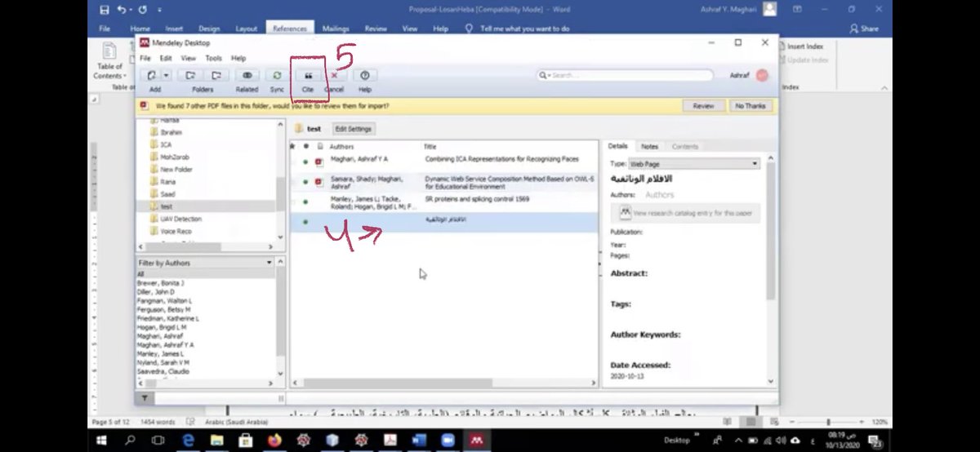Open the Type Web Page dropdown
Screen dimensions: 980x452
click(x=694, y=164)
